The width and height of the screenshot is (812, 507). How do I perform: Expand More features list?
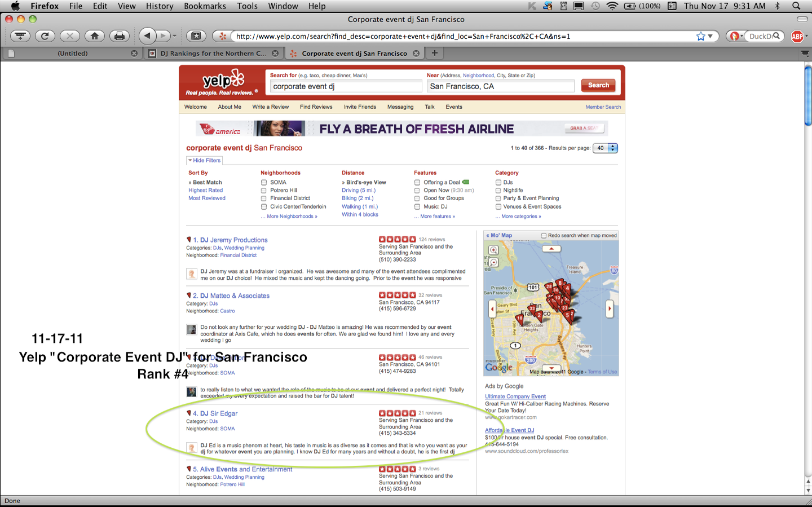434,217
